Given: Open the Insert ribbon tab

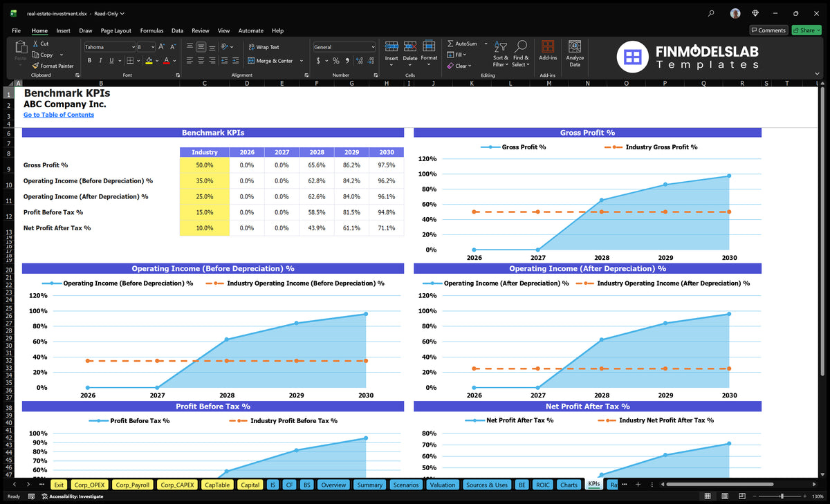Looking at the screenshot, I should point(64,30).
